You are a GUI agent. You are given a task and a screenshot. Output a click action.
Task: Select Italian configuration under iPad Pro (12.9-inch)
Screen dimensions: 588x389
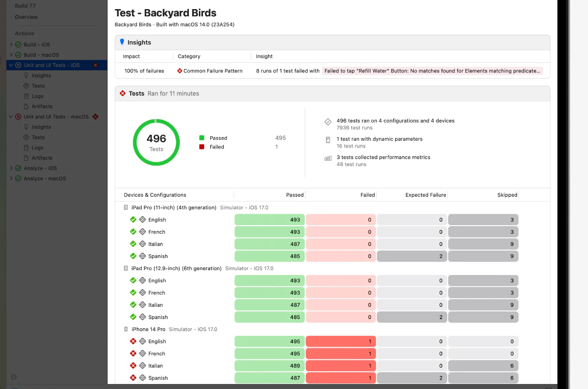(155, 305)
